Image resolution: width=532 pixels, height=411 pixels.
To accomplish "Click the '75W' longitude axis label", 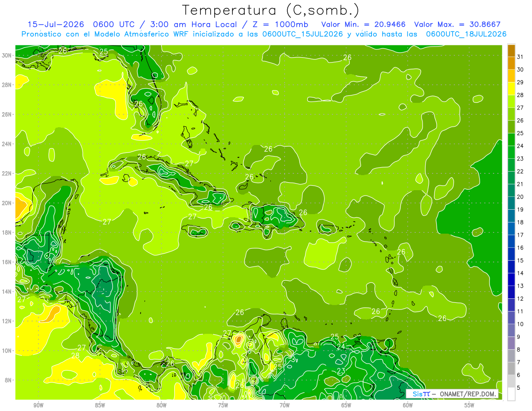I will click(x=223, y=406).
